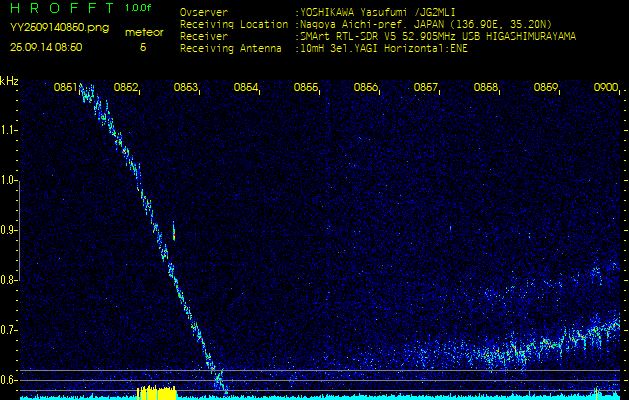Viewport: 629px width, 400px height.
Task: Click the 0851 time marker
Action: coord(66,88)
